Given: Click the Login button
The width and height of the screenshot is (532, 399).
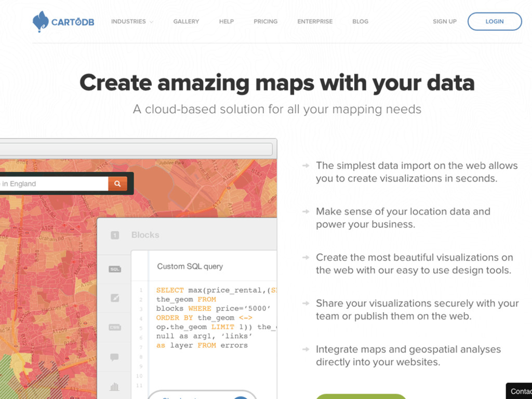Looking at the screenshot, I should (x=495, y=21).
